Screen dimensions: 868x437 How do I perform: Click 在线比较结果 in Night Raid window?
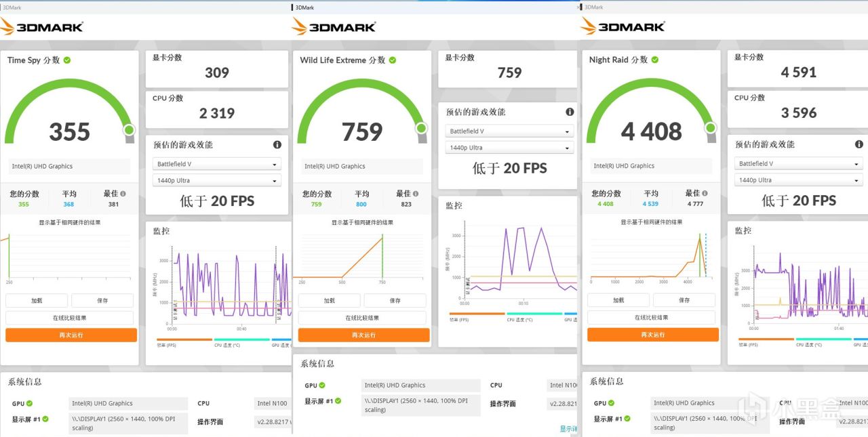[x=651, y=318]
